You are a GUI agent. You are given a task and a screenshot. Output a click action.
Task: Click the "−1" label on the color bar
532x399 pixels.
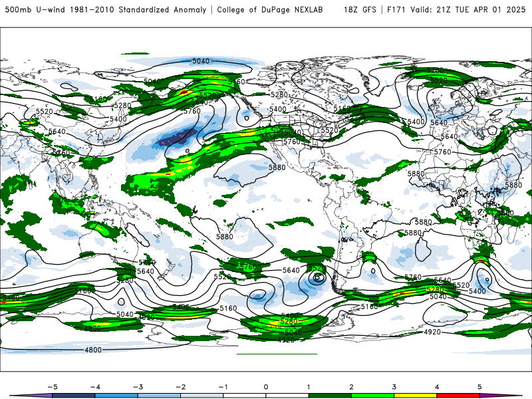tap(223, 387)
